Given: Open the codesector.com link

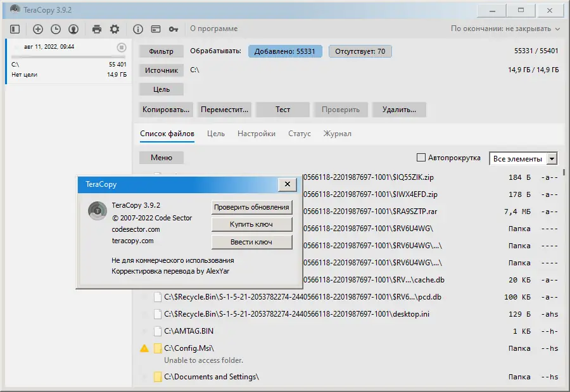Looking at the screenshot, I should click(x=136, y=229).
